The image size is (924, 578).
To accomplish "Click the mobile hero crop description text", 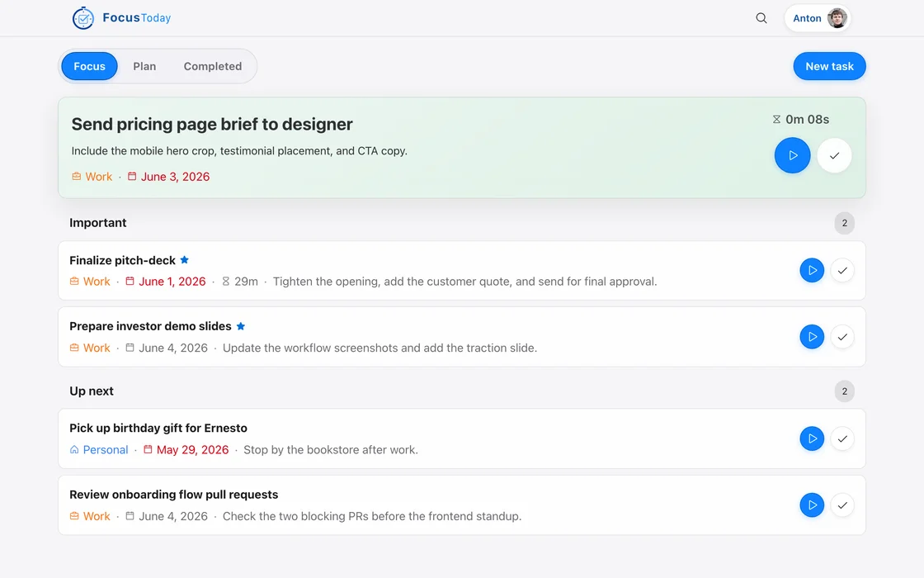I will click(239, 151).
